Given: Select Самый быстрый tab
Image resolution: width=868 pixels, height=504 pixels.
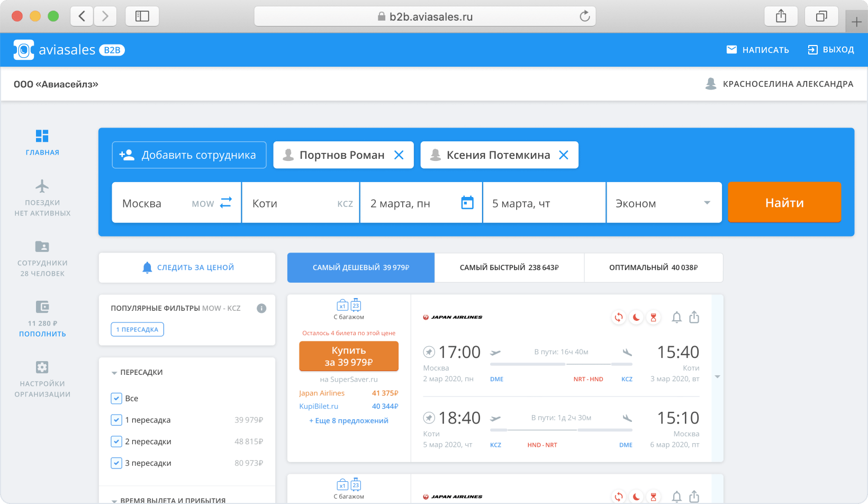Looking at the screenshot, I should [509, 267].
